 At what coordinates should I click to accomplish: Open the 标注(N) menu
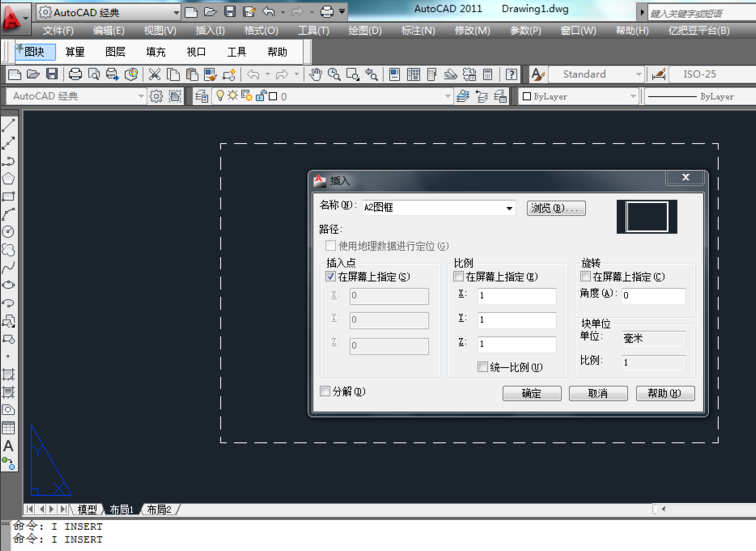tap(418, 31)
